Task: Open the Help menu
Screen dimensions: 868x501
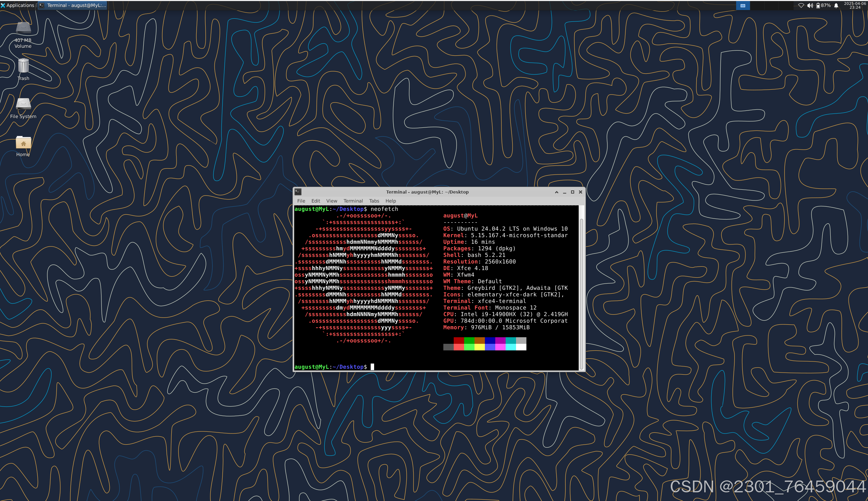Action: click(390, 201)
